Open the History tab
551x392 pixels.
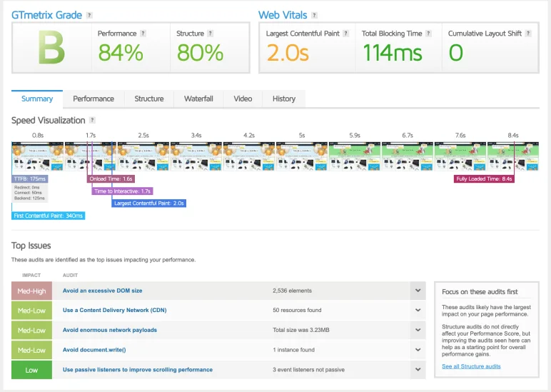coord(284,99)
